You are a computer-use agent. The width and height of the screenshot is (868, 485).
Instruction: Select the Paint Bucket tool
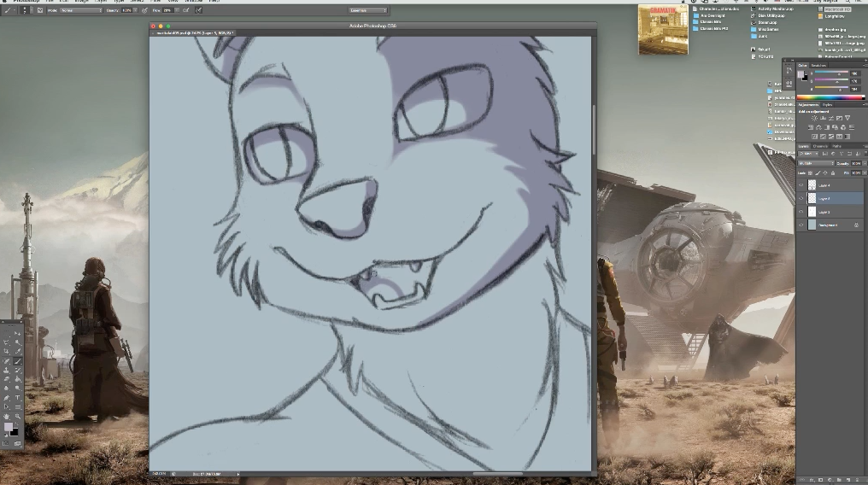[18, 379]
